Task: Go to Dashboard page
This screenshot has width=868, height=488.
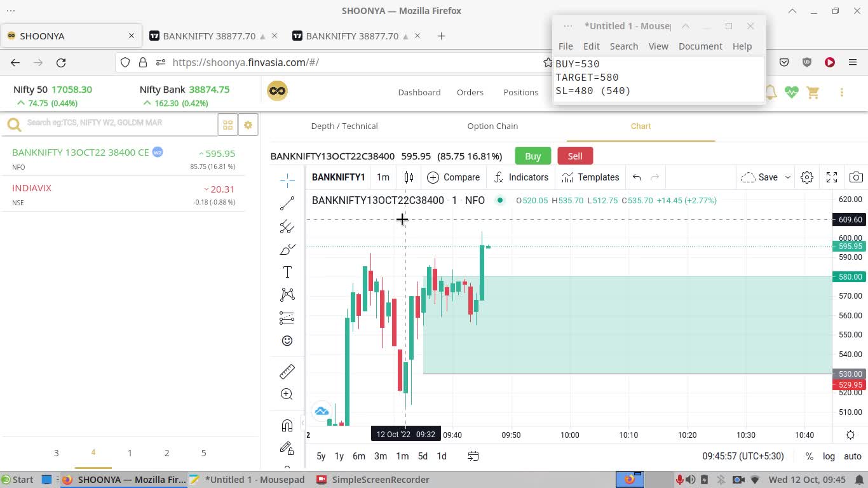Action: (419, 92)
